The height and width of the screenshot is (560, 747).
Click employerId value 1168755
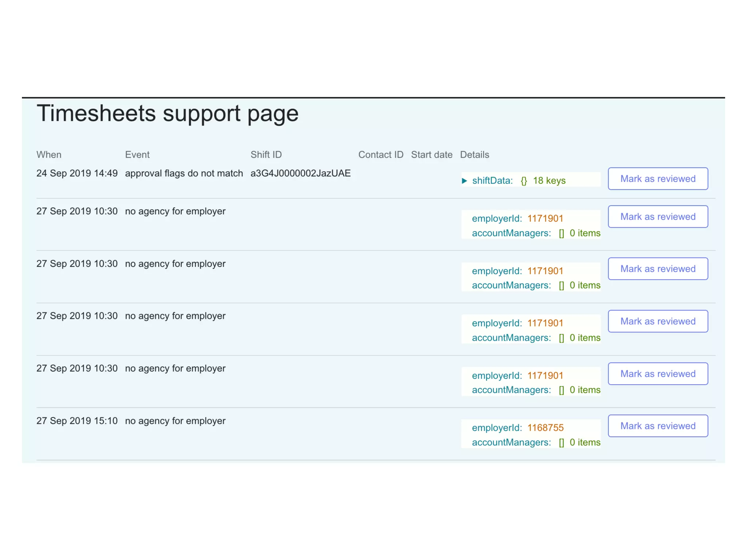click(545, 428)
